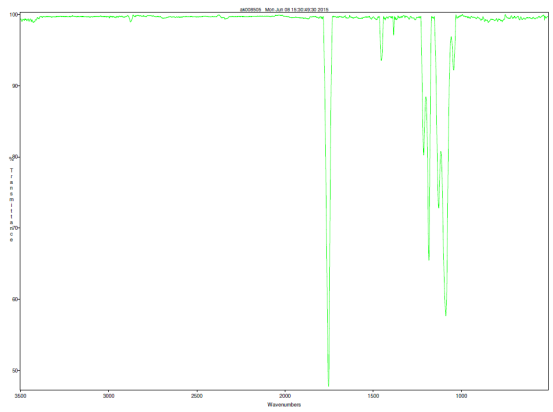Click the minor dip near 2870 wavenumbers
Viewport: 553px width, 412px height.
click(131, 20)
